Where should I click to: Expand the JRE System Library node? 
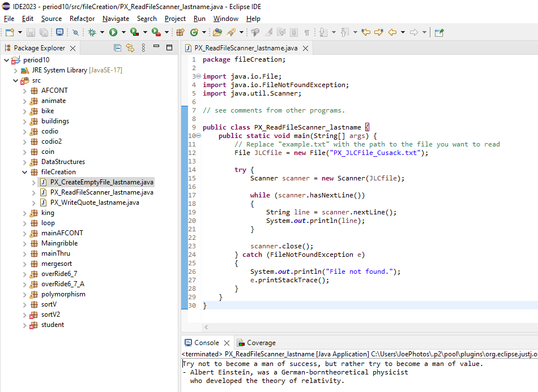pyautogui.click(x=15, y=70)
